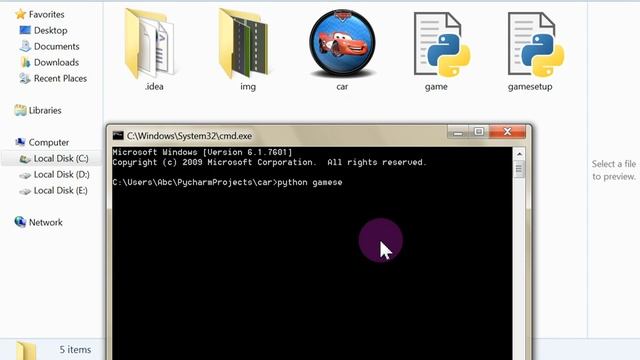This screenshot has width=640, height=360.
Task: Click the Computer icon in sidebar
Action: (20, 142)
